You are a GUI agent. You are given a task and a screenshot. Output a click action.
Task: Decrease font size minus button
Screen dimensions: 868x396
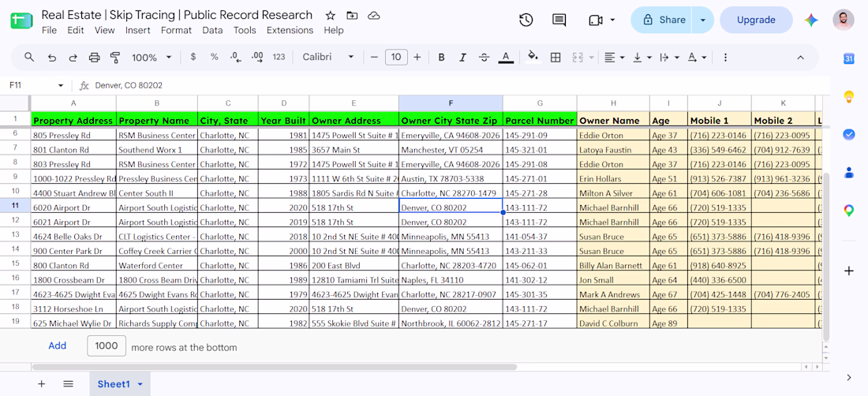(374, 57)
